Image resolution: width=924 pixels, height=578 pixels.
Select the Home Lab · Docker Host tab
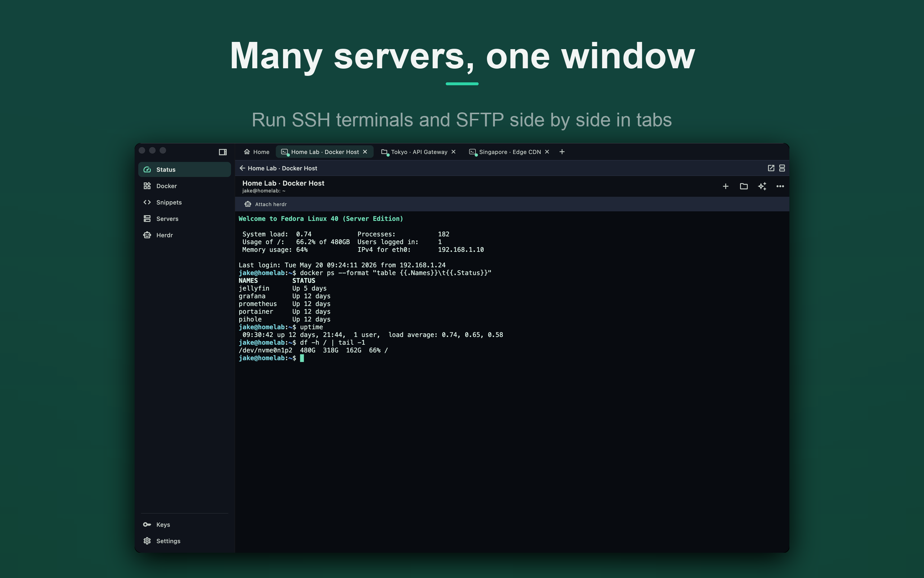coord(324,152)
